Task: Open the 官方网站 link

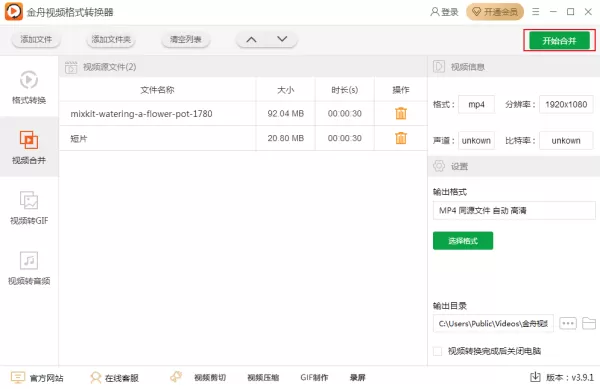Action: pos(37,378)
